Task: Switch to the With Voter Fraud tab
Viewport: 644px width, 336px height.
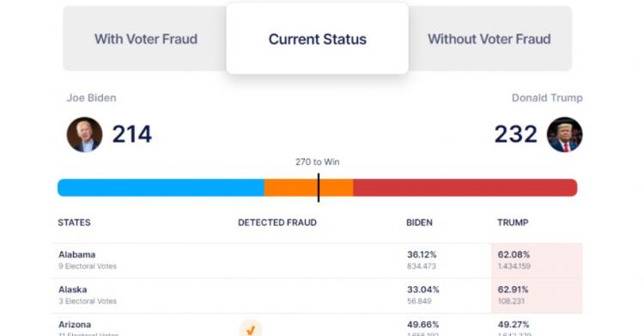Action: pyautogui.click(x=146, y=39)
